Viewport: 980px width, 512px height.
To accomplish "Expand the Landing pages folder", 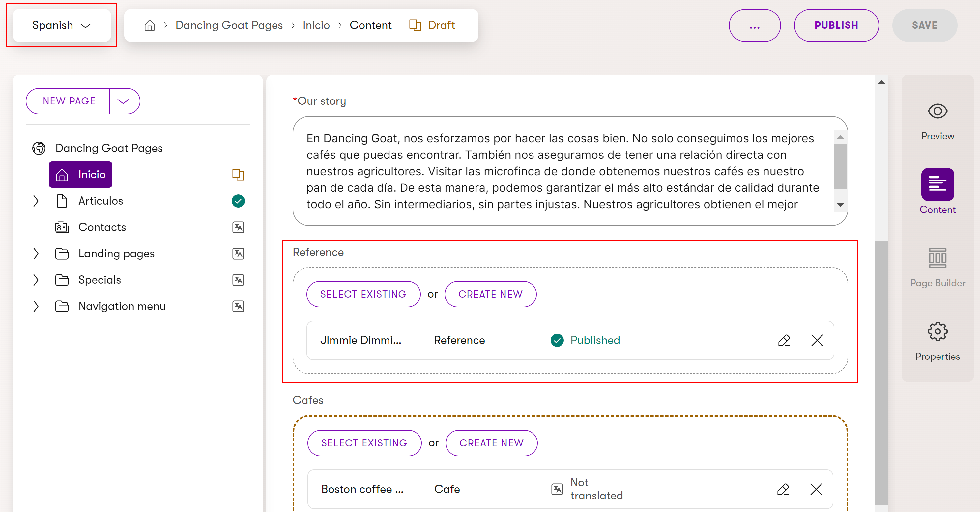I will pos(36,254).
